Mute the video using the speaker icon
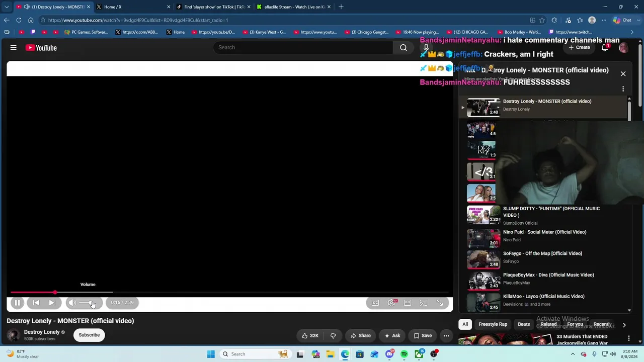This screenshot has height=362, width=644. pos(72,303)
